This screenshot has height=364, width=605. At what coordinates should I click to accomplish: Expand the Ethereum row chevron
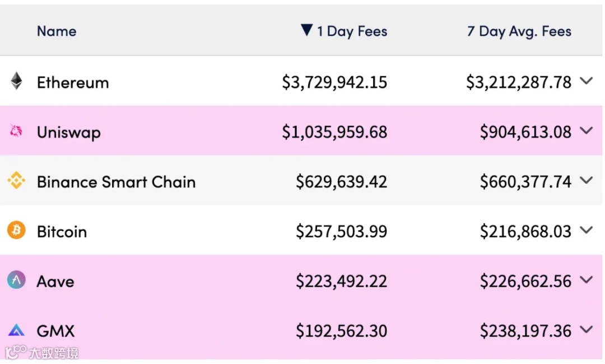[586, 81]
